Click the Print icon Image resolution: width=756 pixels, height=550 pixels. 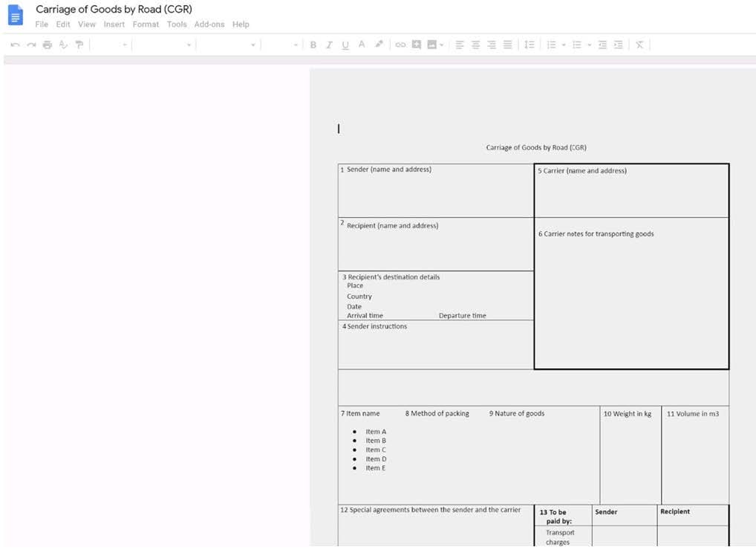tap(48, 45)
